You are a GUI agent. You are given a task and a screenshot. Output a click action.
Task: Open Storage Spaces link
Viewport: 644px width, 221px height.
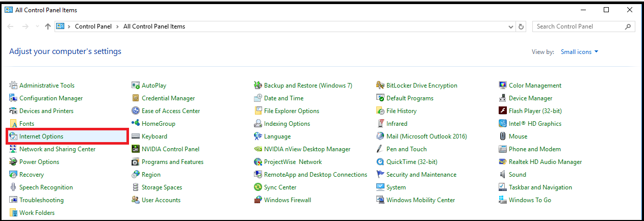tap(162, 187)
